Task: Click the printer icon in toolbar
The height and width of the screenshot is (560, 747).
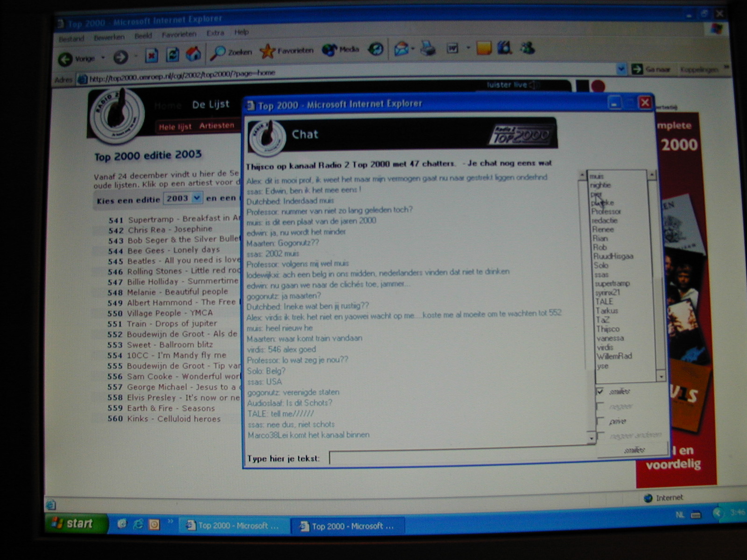Action: [428, 48]
